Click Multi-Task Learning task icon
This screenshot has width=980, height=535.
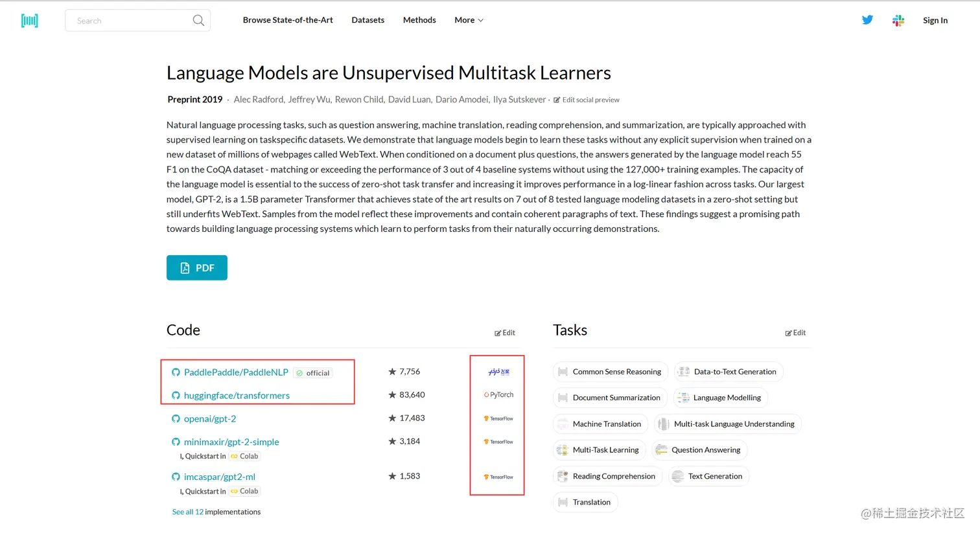563,450
